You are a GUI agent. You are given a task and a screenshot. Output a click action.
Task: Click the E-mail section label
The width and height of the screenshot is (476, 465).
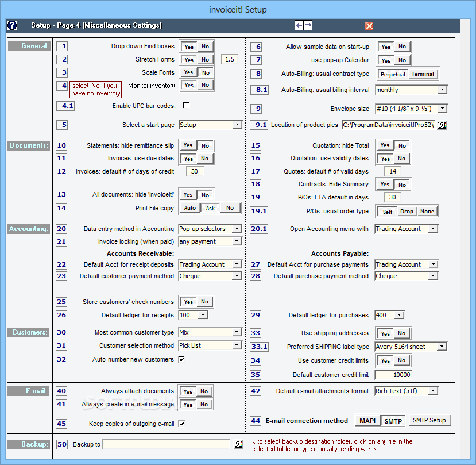tap(29, 391)
